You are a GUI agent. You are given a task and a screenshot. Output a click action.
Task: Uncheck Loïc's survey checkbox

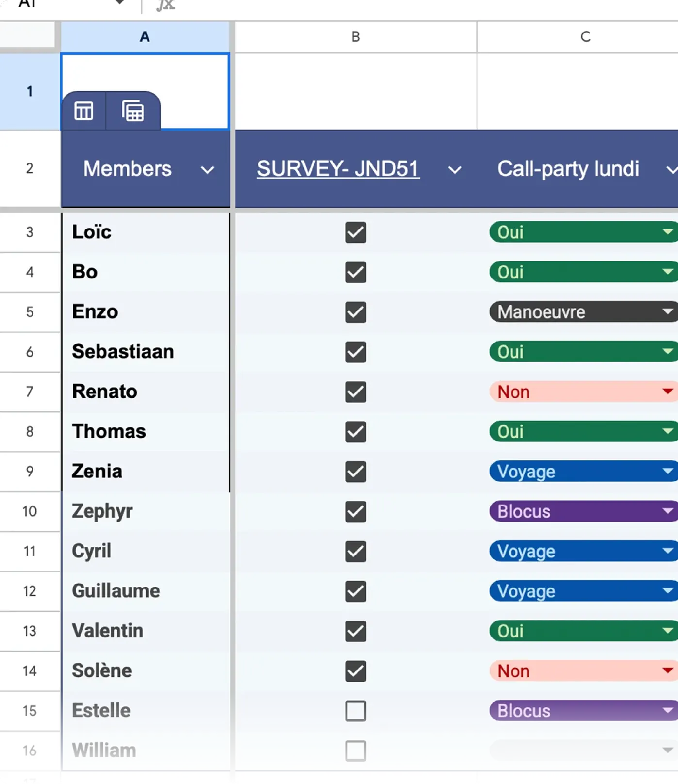[x=356, y=233]
